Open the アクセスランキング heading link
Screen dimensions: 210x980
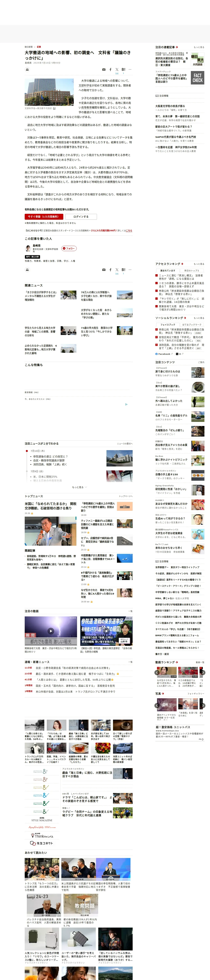click(x=169, y=264)
